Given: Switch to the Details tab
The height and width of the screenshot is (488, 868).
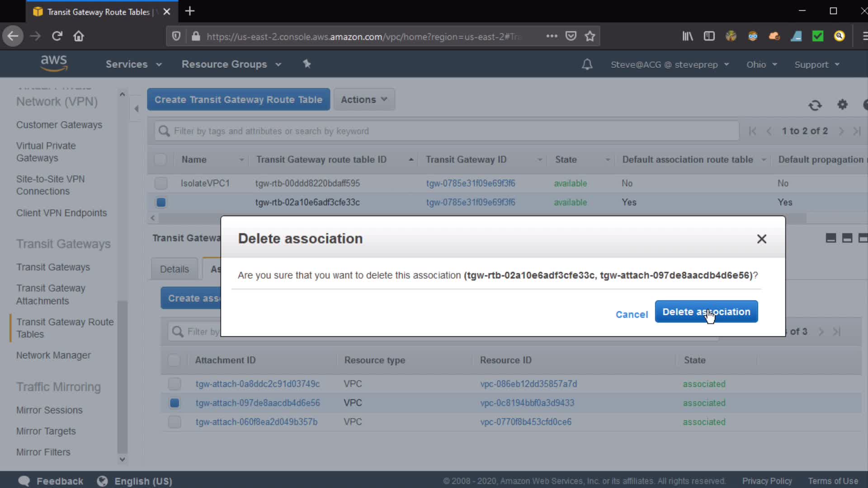Looking at the screenshot, I should coord(174,269).
